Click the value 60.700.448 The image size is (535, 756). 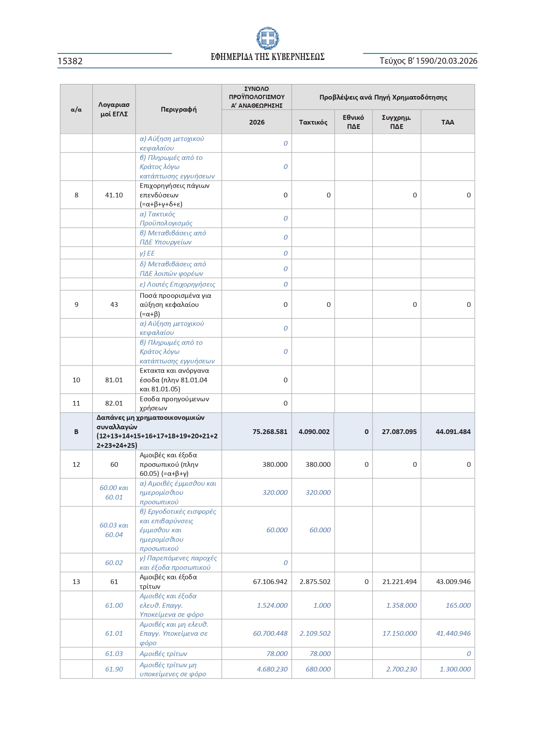pos(270,634)
